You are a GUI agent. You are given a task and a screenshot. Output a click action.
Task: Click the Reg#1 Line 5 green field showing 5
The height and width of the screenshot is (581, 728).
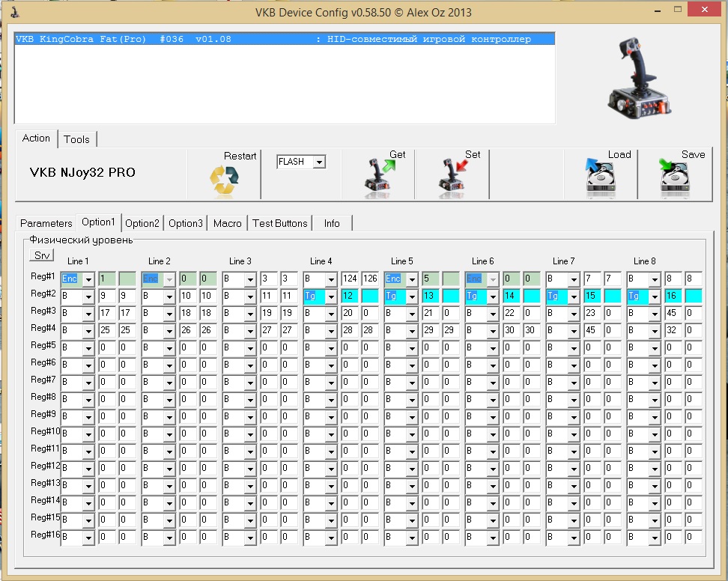click(431, 279)
